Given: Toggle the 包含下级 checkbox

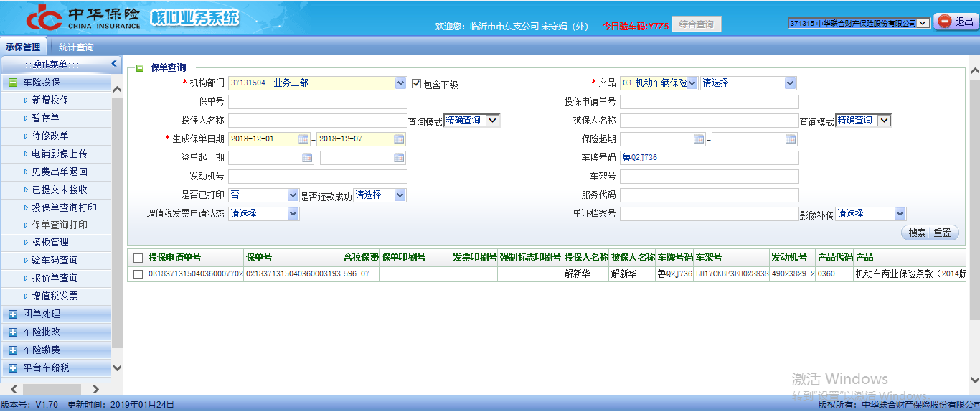Looking at the screenshot, I should pos(417,83).
